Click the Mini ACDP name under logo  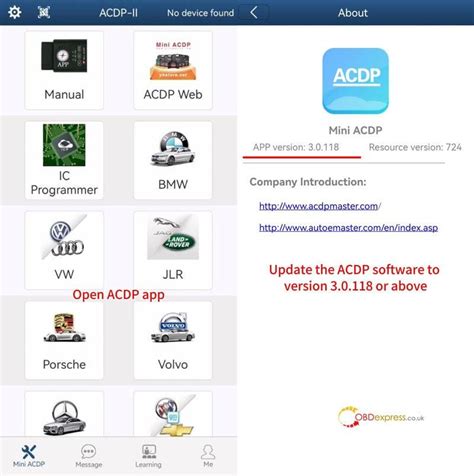coord(355,130)
